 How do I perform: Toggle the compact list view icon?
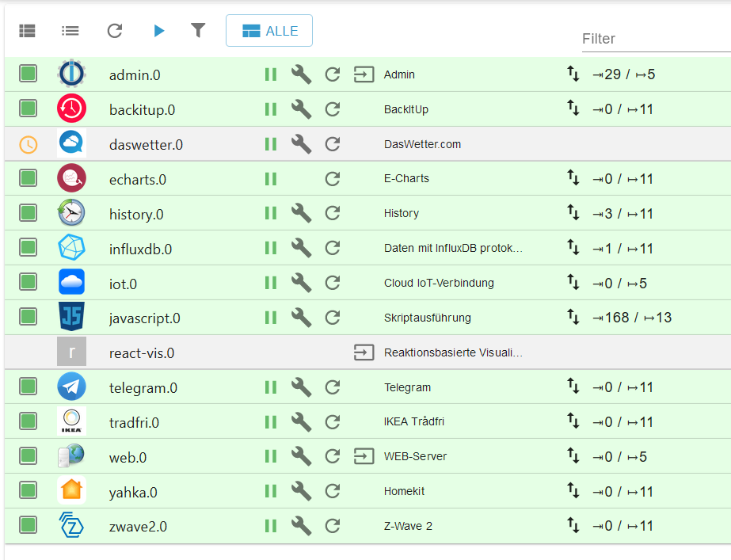70,31
